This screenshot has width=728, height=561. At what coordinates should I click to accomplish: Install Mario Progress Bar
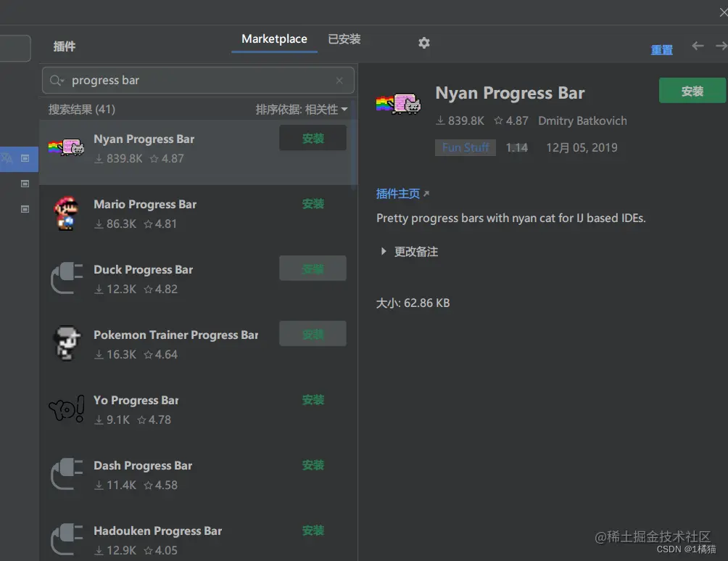[x=313, y=204]
